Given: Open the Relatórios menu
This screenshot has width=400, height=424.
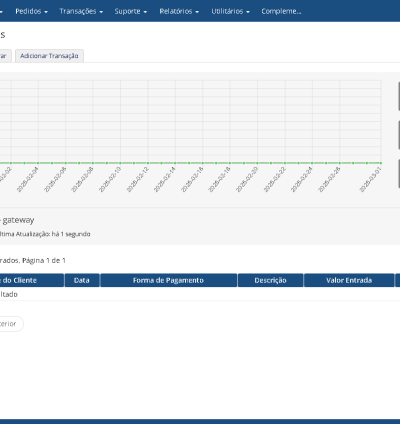Looking at the screenshot, I should tap(179, 11).
